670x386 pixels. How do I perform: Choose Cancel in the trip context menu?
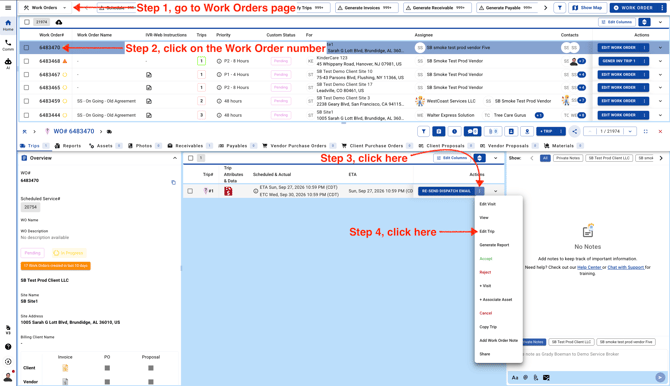coord(485,313)
